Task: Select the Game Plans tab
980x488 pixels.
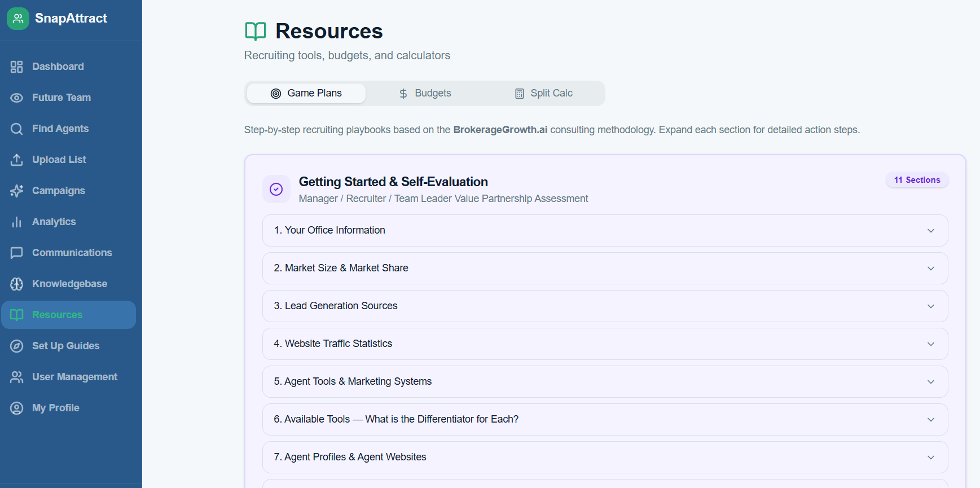Action: [x=306, y=93]
